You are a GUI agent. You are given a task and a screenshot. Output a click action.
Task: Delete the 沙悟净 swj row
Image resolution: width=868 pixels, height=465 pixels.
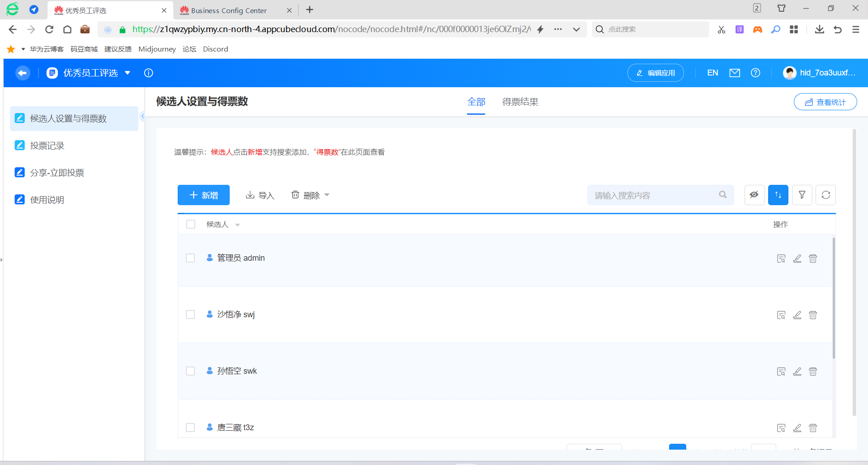coord(813,315)
